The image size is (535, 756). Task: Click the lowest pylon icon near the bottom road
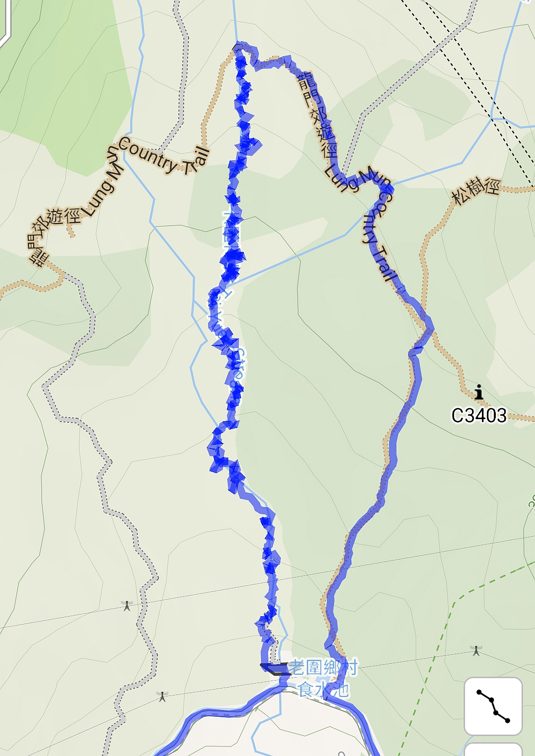(162, 696)
